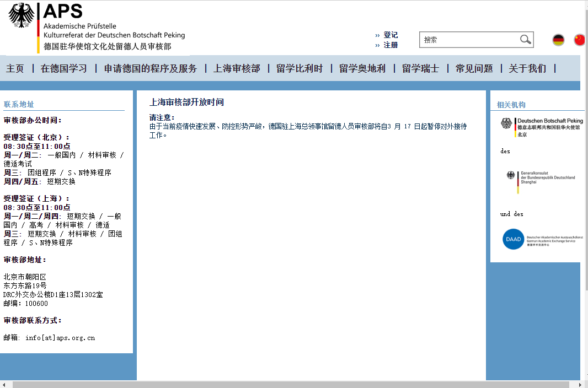
Task: Open the 主页 home menu item
Action: [15, 68]
